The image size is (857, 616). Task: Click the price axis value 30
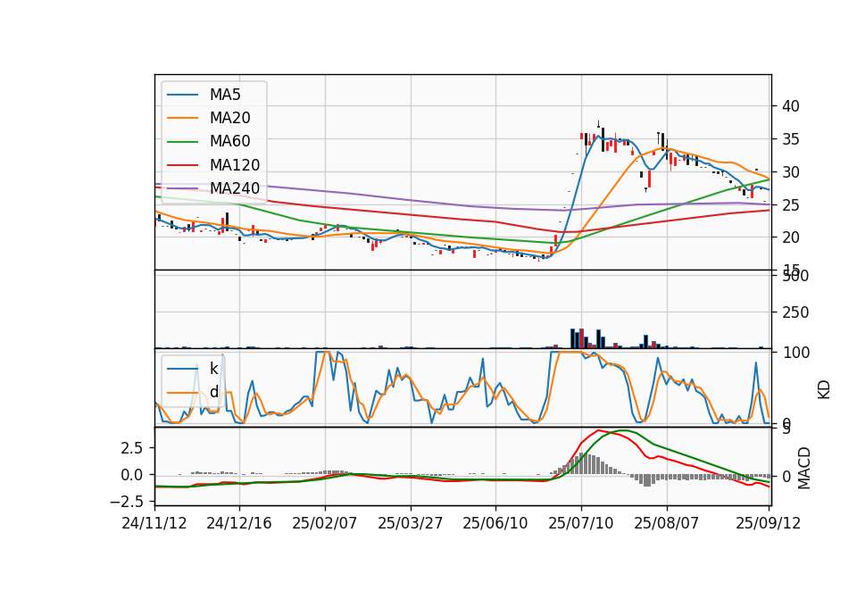pos(791,171)
